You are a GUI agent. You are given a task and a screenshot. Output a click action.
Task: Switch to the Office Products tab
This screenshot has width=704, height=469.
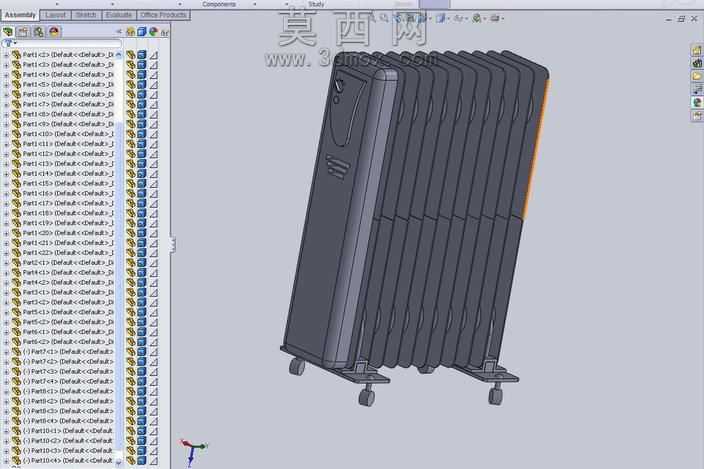(163, 15)
